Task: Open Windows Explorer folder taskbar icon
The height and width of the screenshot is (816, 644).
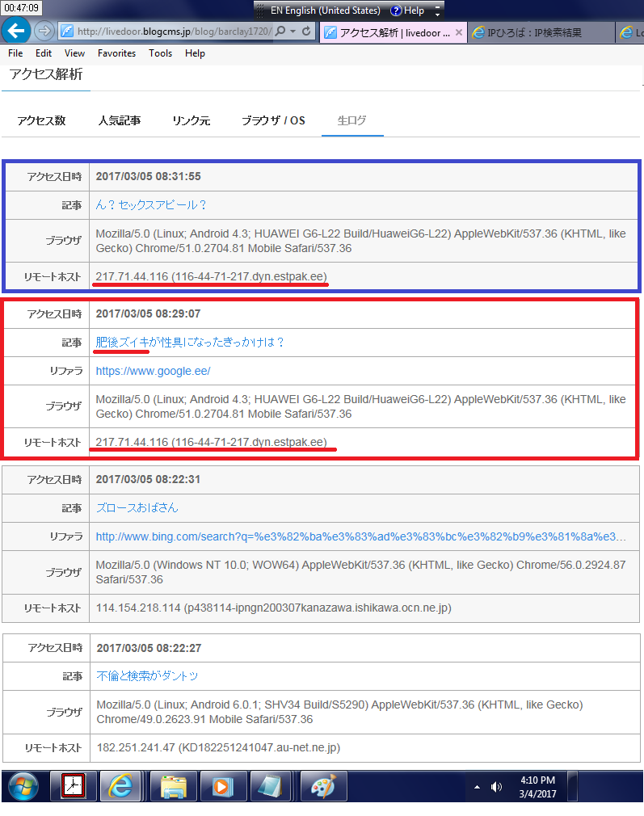Action: (x=174, y=786)
